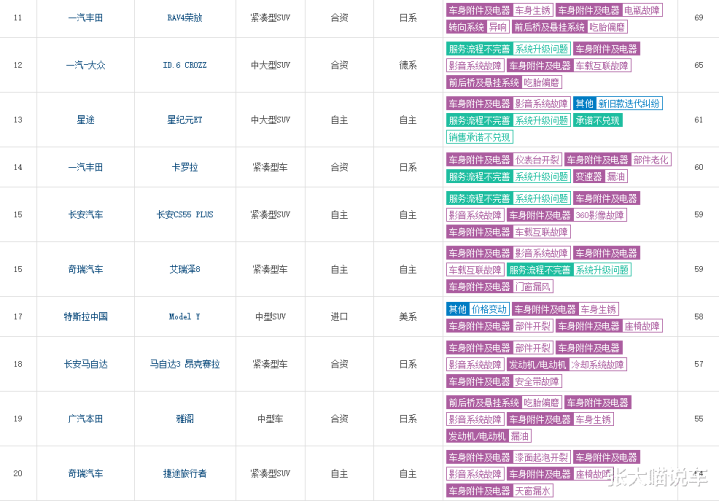
Task: Click complaint count 69
Action: [x=698, y=18]
